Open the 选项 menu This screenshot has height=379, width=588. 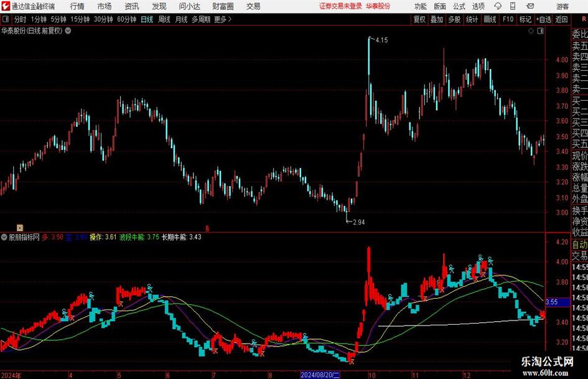tap(478, 6)
